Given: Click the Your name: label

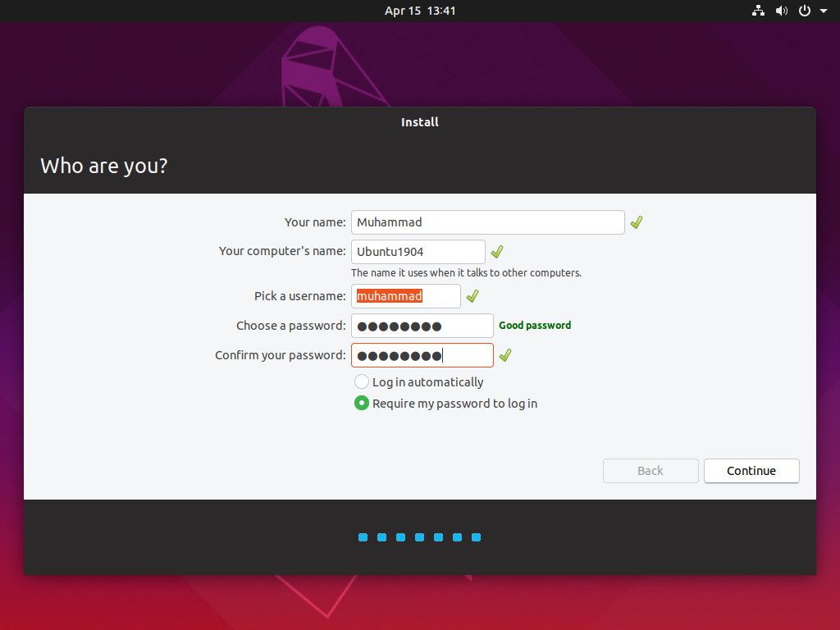Looking at the screenshot, I should (315, 222).
